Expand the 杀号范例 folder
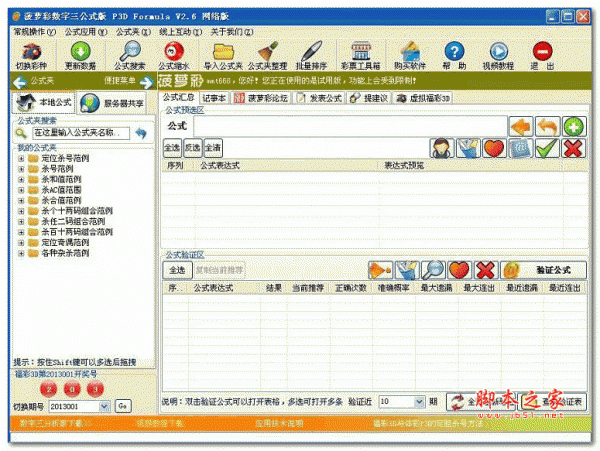The height and width of the screenshot is (451, 600). (21, 169)
